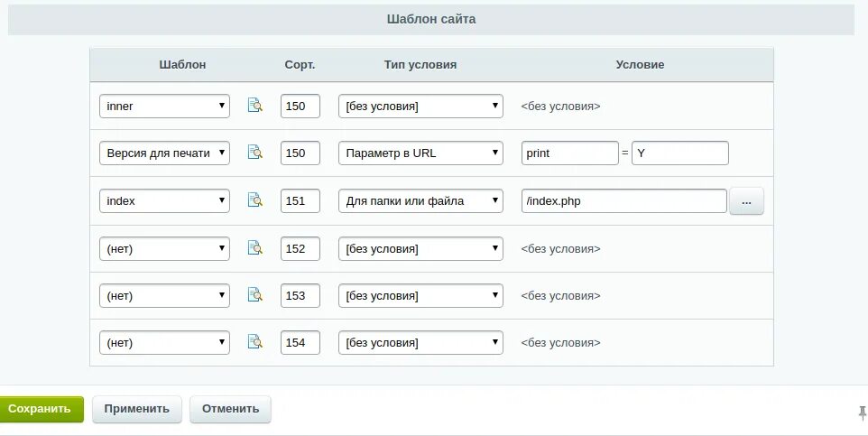Screen dimensions: 868x436
Task: Open the inner template dropdown
Action: (x=164, y=106)
